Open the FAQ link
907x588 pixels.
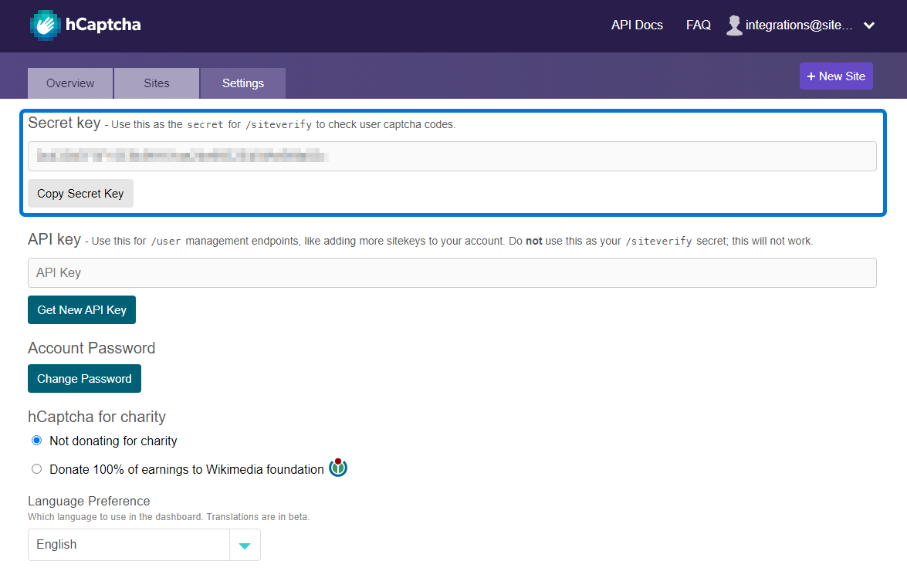pos(698,25)
